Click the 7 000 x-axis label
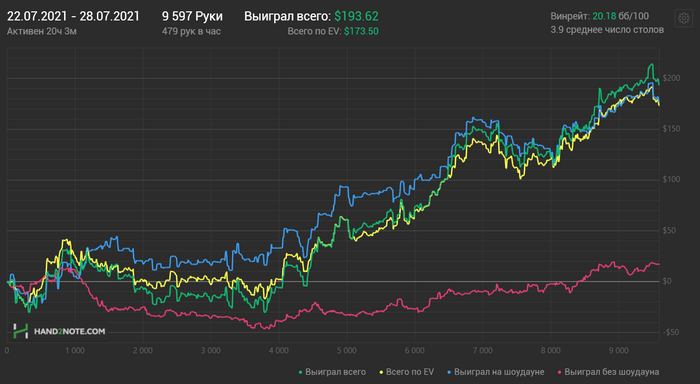The image size is (700, 384). 483,351
